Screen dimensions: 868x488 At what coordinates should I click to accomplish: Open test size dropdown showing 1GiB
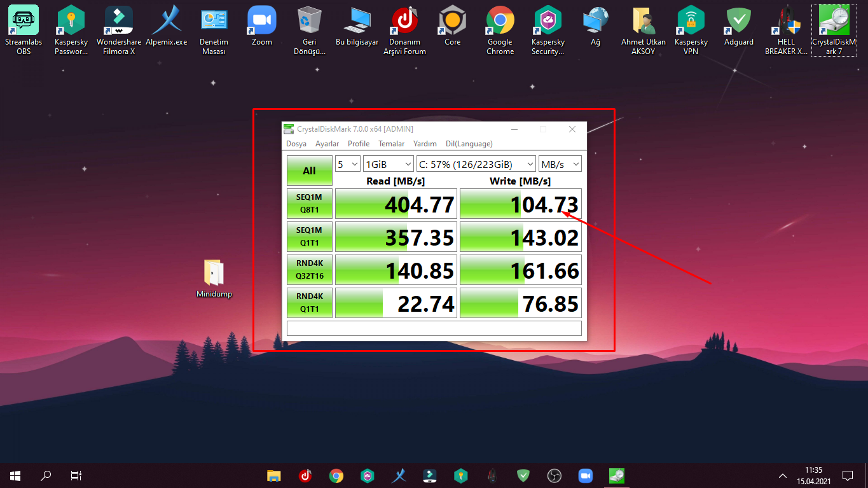[388, 164]
